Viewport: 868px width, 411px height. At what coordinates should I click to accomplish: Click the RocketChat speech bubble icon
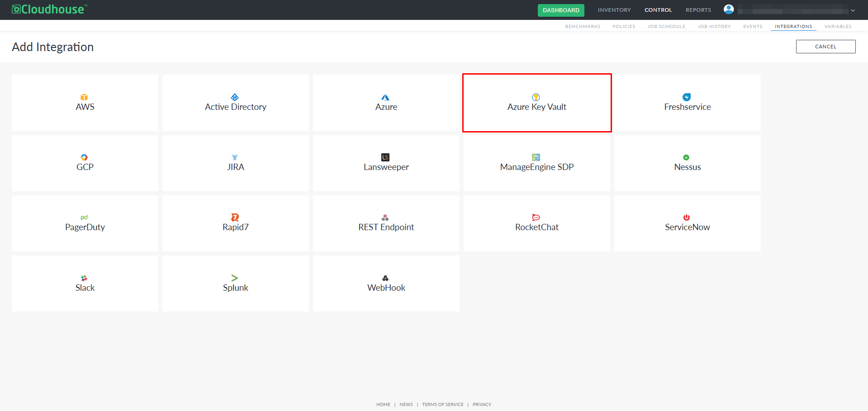[536, 217]
